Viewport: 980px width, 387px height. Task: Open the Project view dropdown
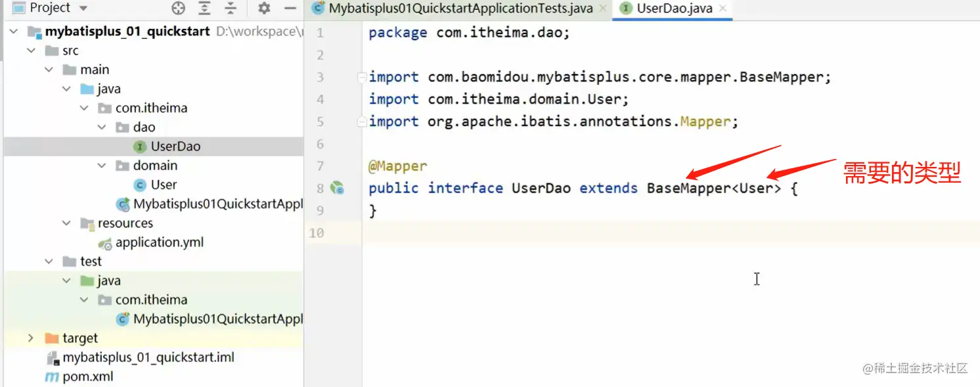click(x=83, y=8)
